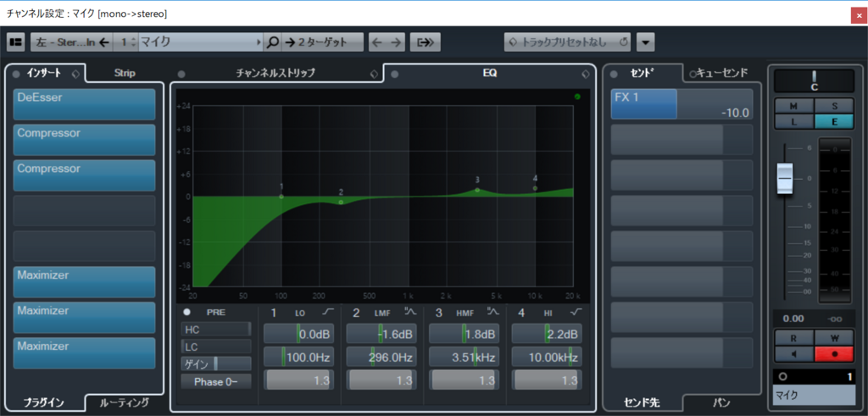The image size is (868, 416).
Task: Open the channel strip preset diamond icon
Action: [x=375, y=74]
